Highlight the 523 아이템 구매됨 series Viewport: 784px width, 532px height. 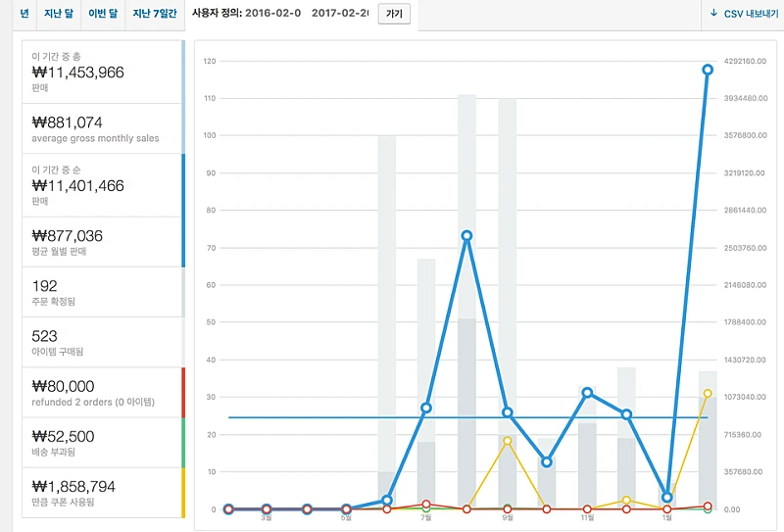click(103, 342)
